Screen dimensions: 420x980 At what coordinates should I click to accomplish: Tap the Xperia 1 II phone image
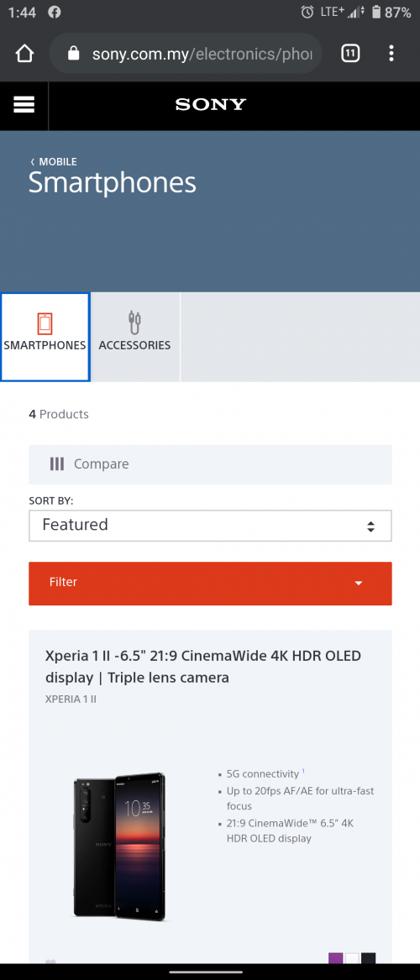[120, 846]
